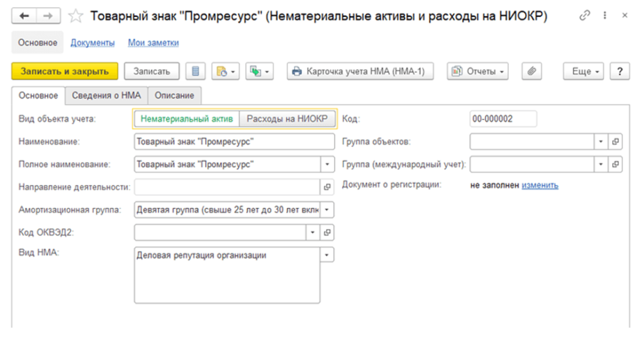Viewport: 644px width, 337px height.
Task: Open the paperclip attached files icon
Action: click(531, 72)
